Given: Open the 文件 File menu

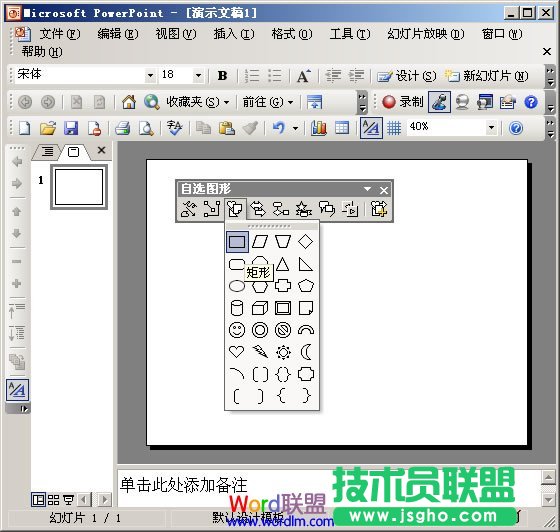Looking at the screenshot, I should pos(60,34).
